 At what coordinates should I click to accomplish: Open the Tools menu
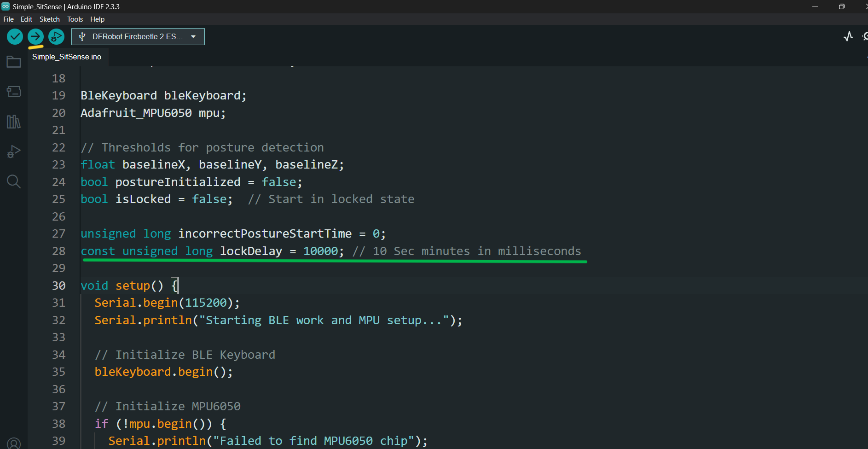click(x=75, y=19)
